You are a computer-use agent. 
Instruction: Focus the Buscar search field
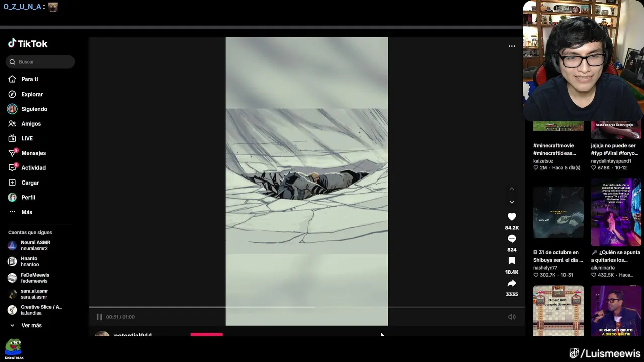[40, 62]
